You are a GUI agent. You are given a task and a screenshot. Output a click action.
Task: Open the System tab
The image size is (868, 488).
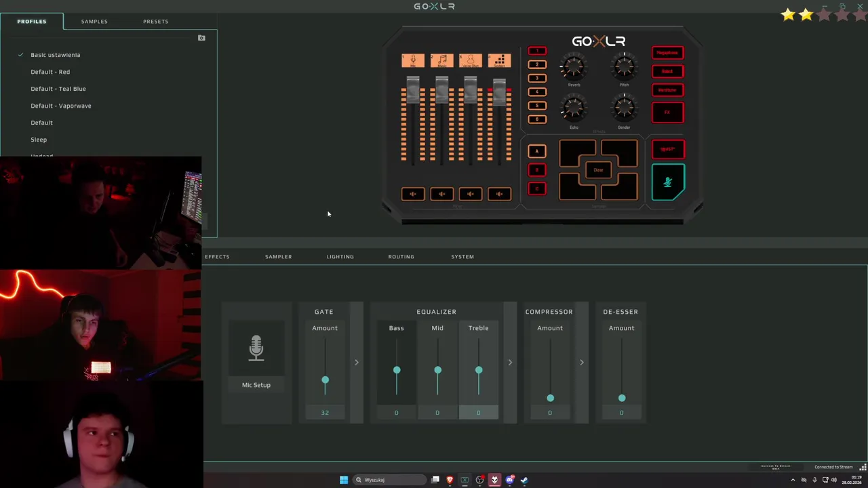coord(462,257)
